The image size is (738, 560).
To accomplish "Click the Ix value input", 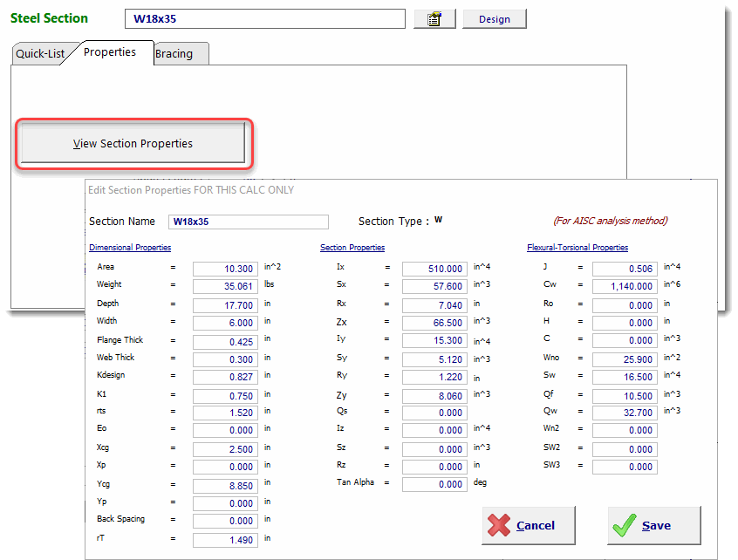I will click(x=434, y=269).
